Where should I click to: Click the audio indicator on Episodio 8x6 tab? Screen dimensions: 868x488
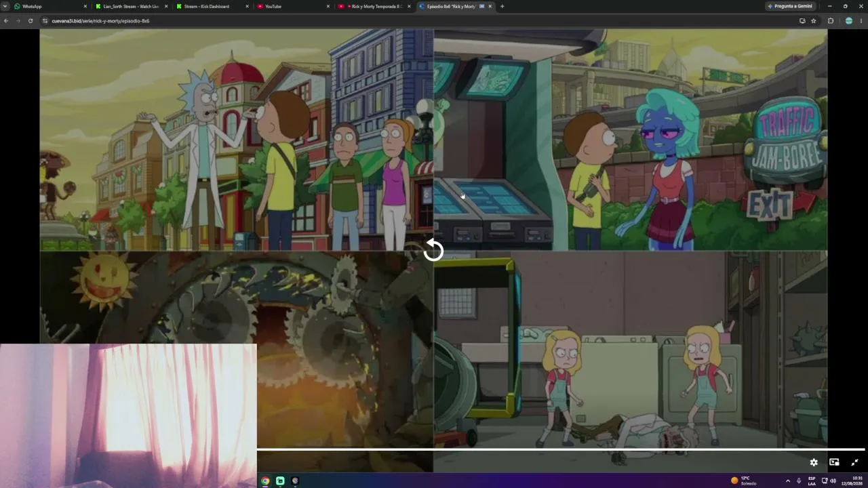point(482,6)
